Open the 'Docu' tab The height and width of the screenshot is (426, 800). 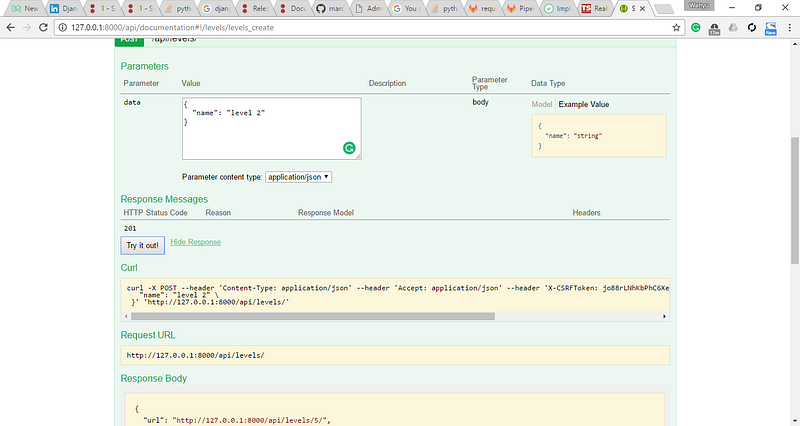coord(292,9)
